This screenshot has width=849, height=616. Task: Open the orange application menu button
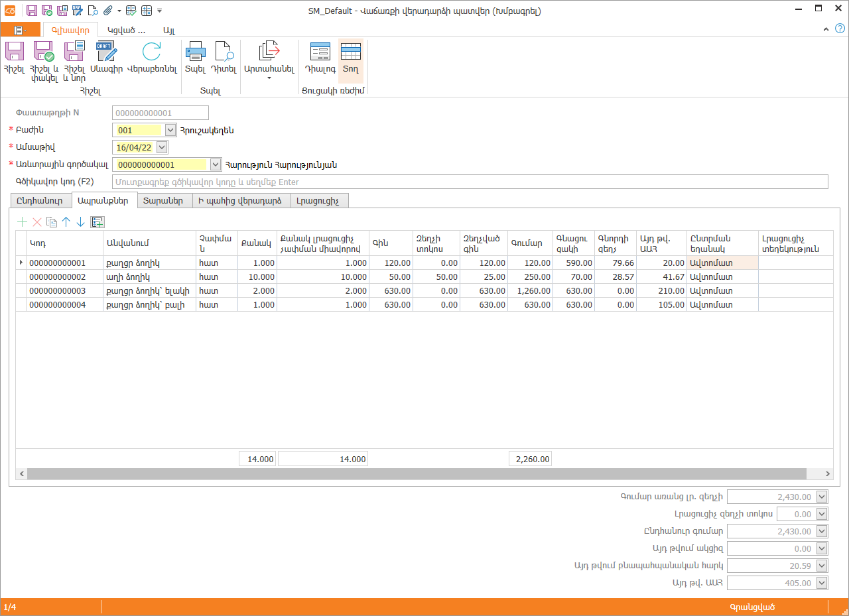point(20,30)
